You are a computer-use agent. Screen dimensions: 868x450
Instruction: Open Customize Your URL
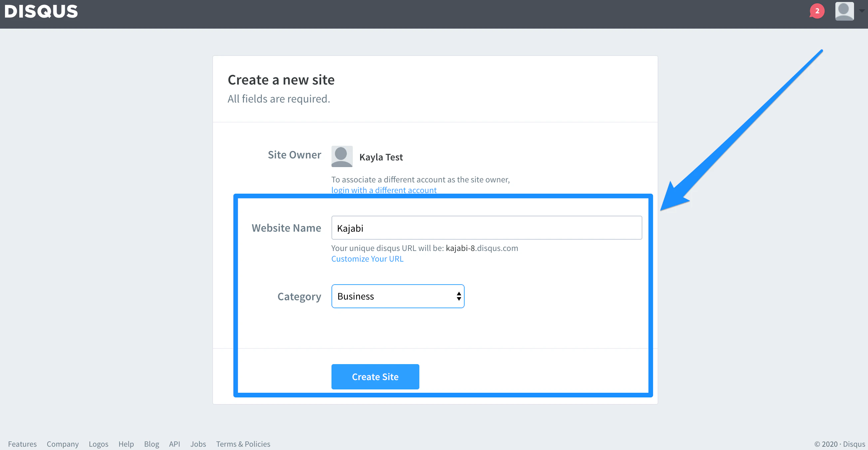367,259
